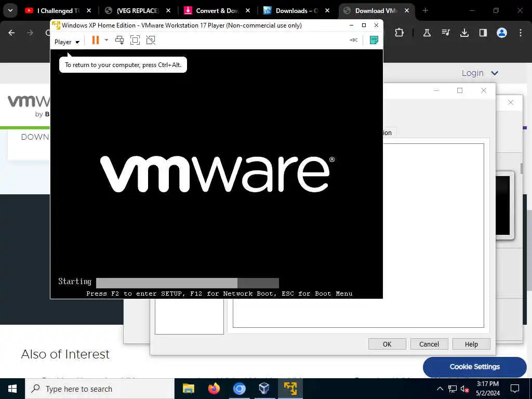This screenshot has height=399, width=532.
Task: Open the VMware notes/message log icon
Action: pyautogui.click(x=374, y=40)
